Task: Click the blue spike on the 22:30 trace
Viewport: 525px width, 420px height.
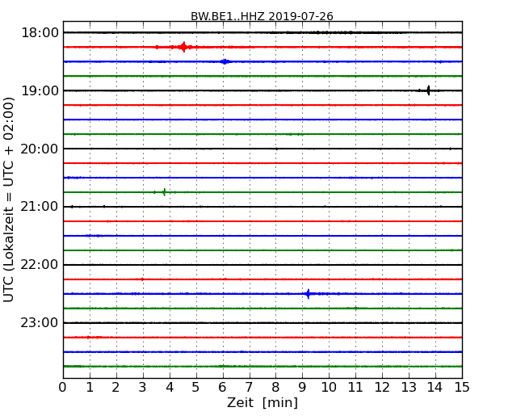Action: pyautogui.click(x=308, y=294)
